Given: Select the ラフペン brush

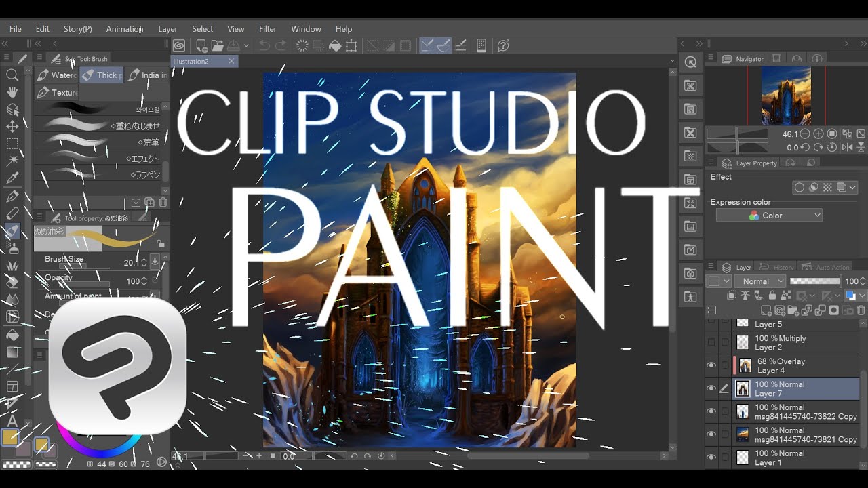Looking at the screenshot, I should pos(98,175).
